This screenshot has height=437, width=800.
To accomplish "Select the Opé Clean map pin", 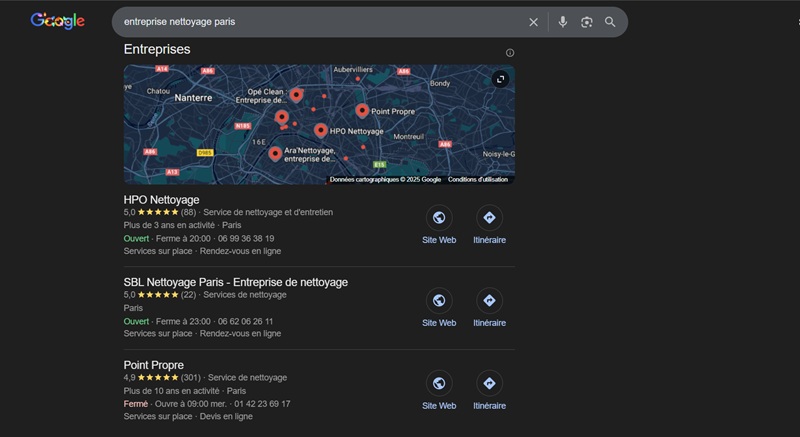I will coord(296,95).
